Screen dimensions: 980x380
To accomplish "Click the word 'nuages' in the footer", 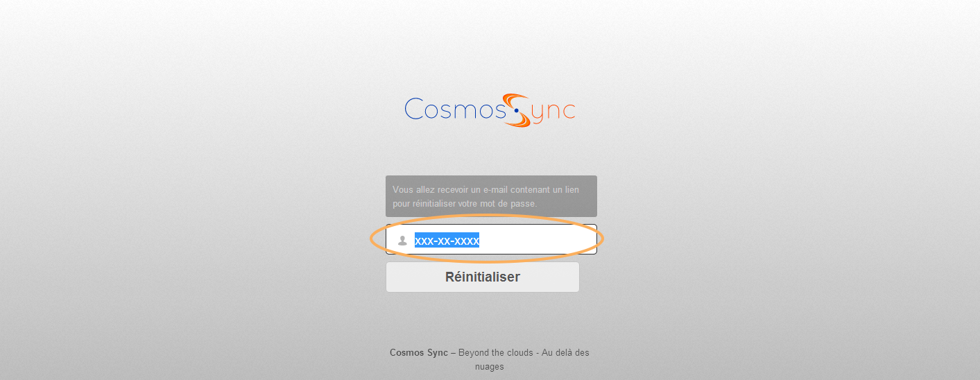I will click(490, 366).
